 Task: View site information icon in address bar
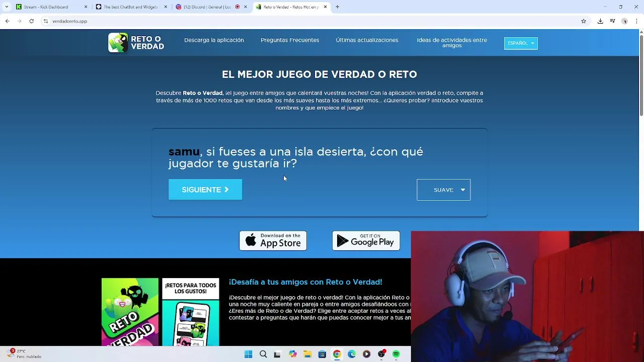pyautogui.click(x=45, y=21)
